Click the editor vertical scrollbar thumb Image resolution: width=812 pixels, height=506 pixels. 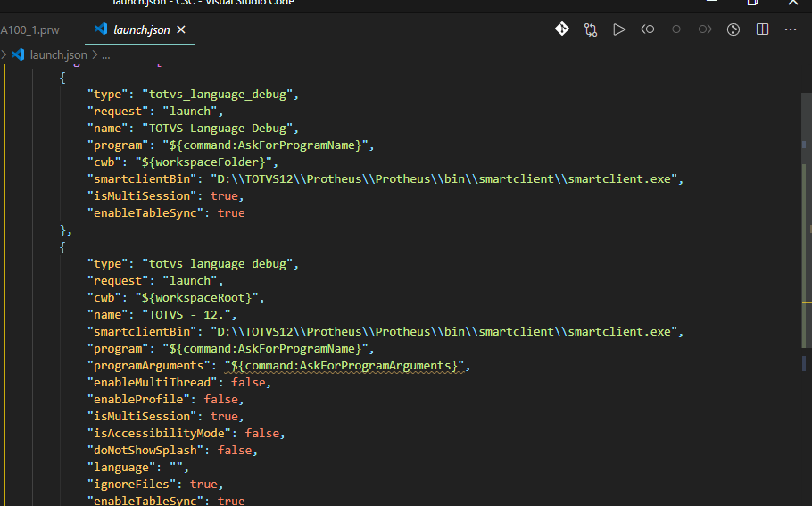pos(807,220)
